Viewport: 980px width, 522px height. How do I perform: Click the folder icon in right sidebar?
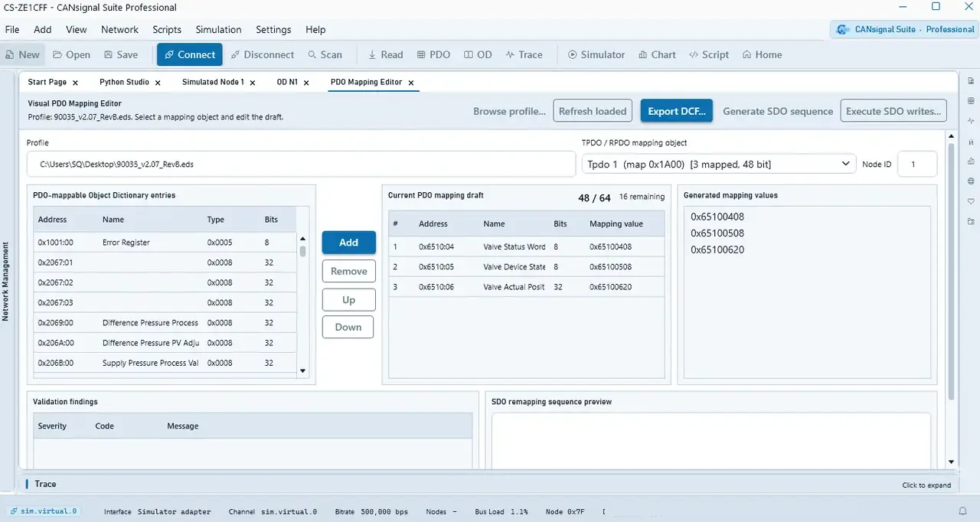click(x=971, y=221)
